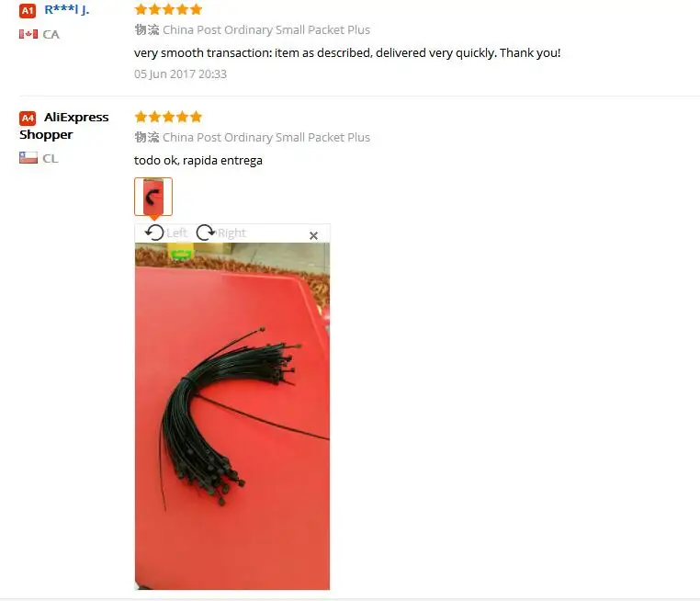Click the five-star rating of R***l J.'s review

(168, 9)
